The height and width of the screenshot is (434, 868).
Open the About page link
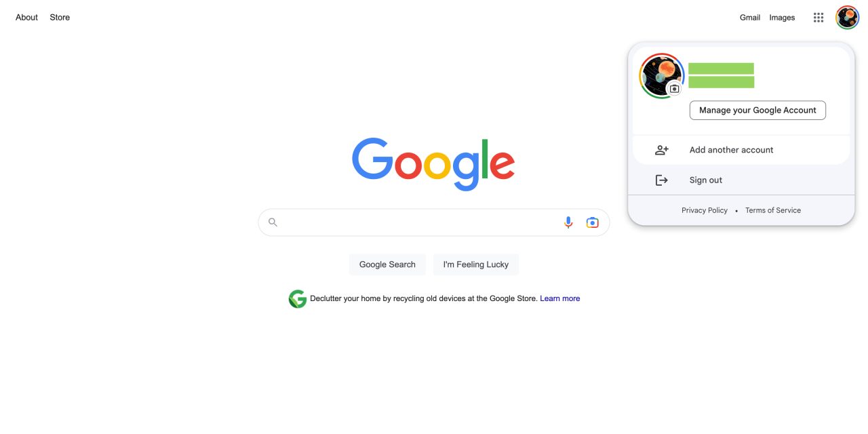[x=26, y=18]
